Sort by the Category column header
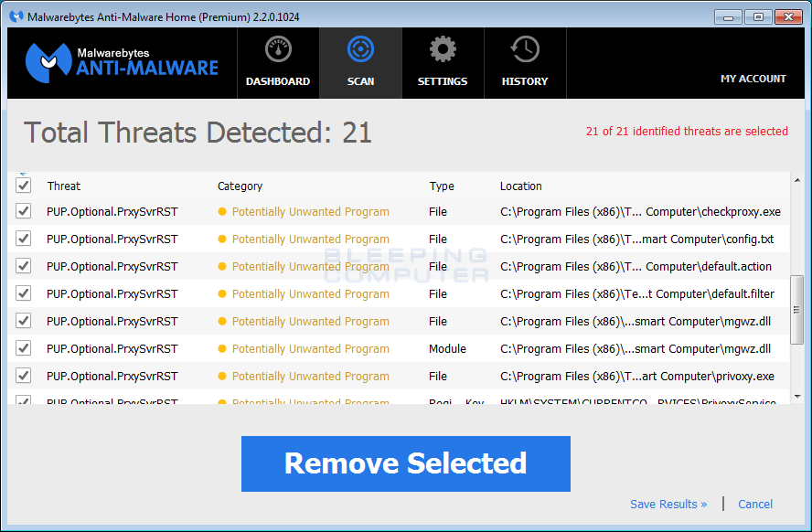The width and height of the screenshot is (812, 532). click(240, 186)
